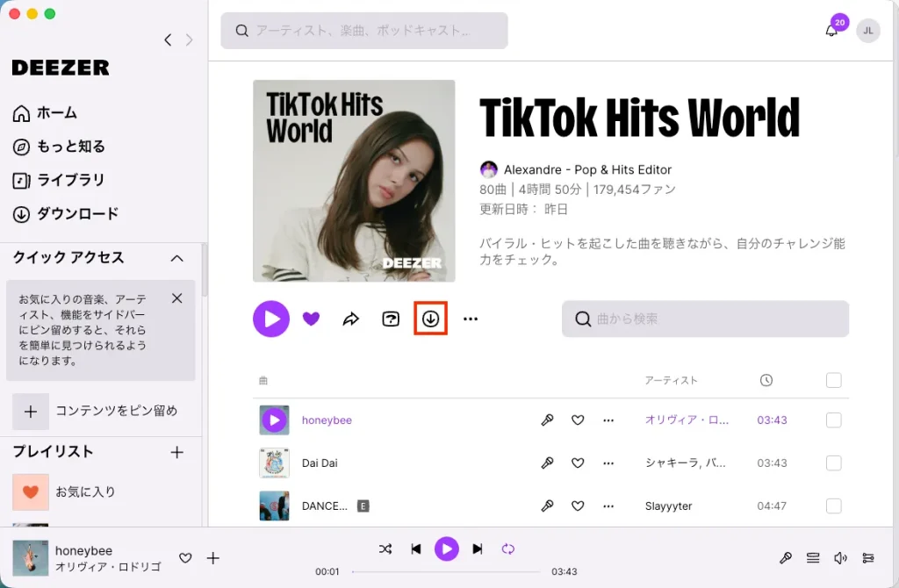Open more options for DANCE... track

608,506
